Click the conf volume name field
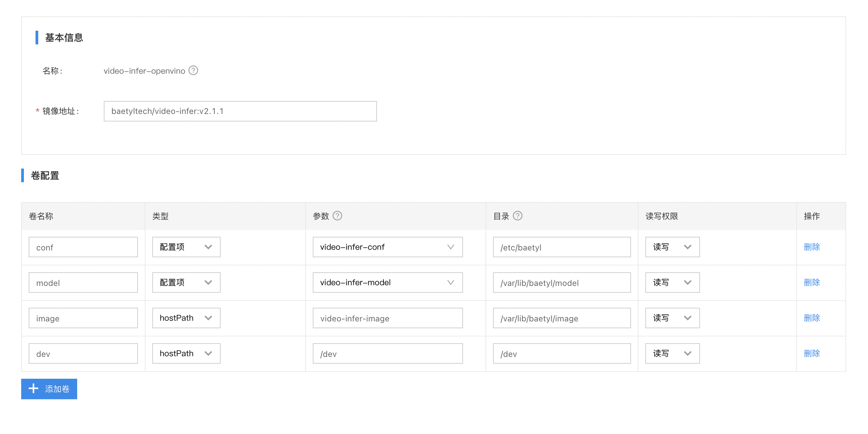The image size is (868, 434). click(83, 247)
